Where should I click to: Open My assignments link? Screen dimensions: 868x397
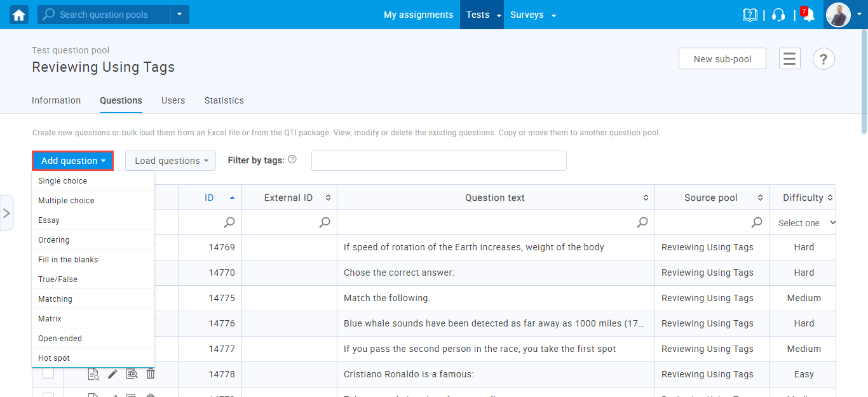(418, 15)
